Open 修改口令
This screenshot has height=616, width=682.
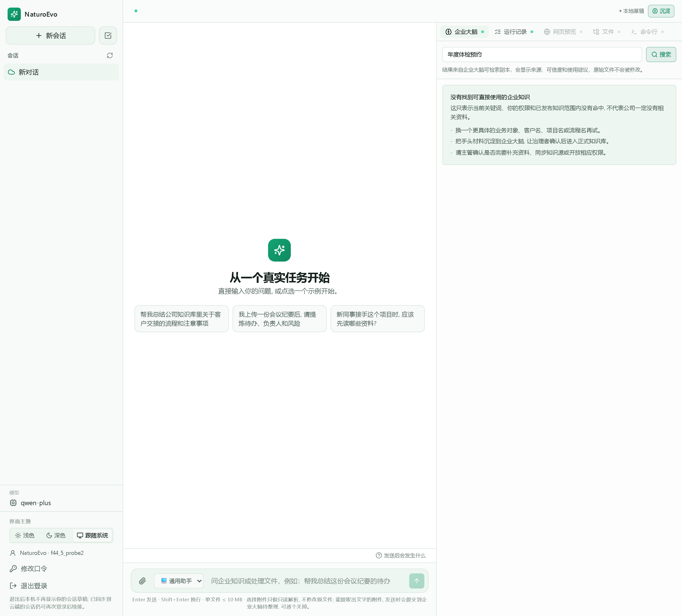[34, 569]
